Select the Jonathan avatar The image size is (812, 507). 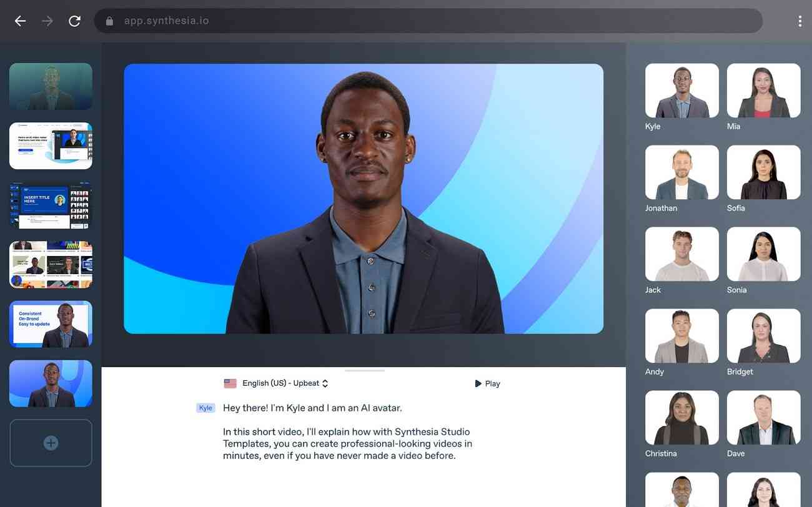tap(681, 172)
